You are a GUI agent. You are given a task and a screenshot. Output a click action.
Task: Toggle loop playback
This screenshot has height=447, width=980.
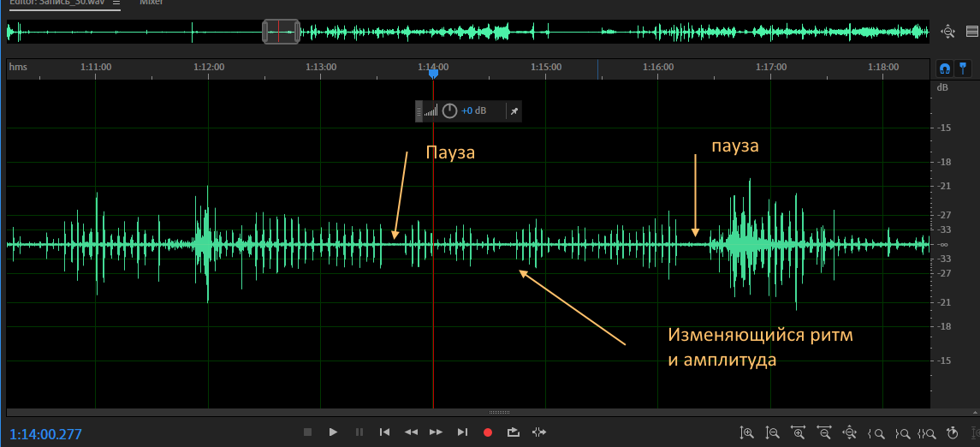click(x=514, y=432)
